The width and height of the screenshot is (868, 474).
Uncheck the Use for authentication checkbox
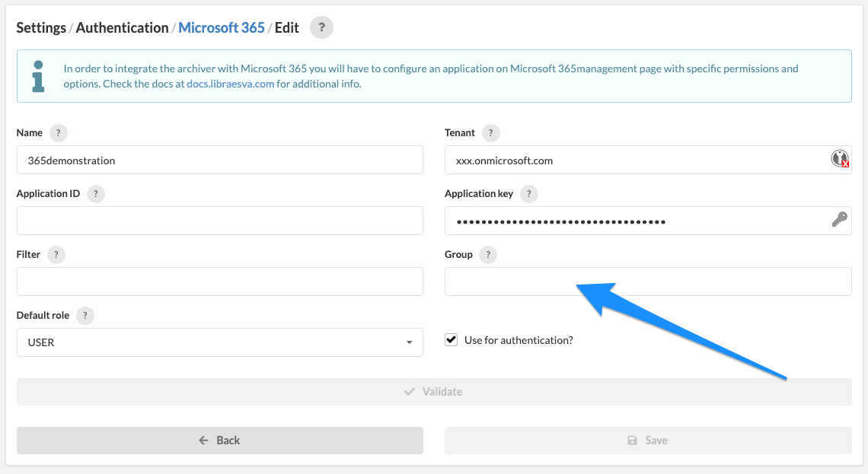[x=452, y=339]
